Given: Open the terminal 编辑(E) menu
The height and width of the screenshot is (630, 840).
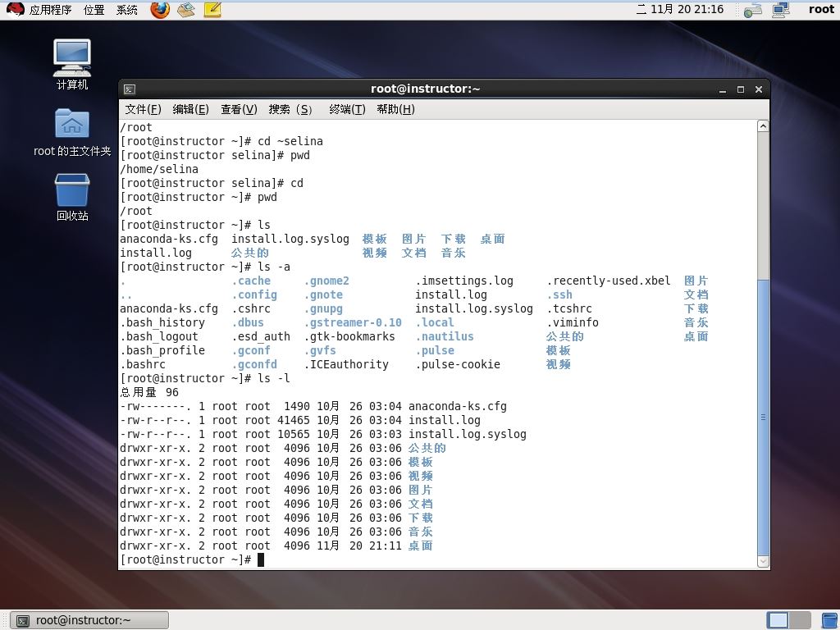Looking at the screenshot, I should tap(190, 109).
